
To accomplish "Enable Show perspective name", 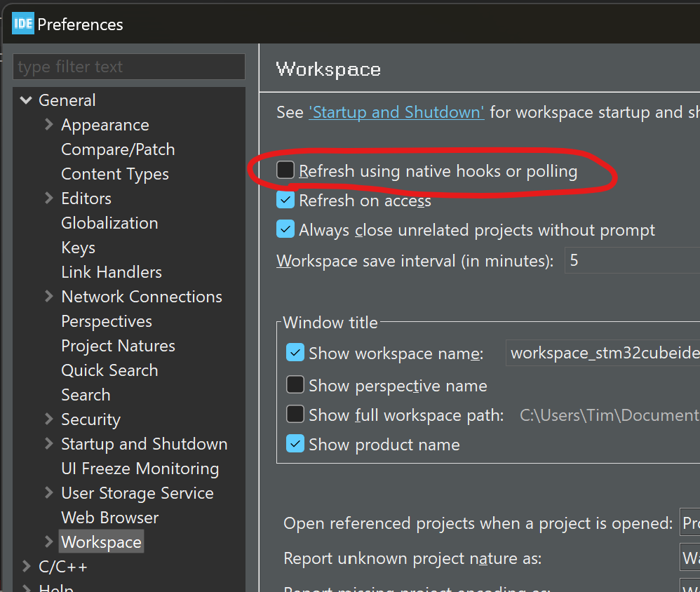I will [295, 385].
